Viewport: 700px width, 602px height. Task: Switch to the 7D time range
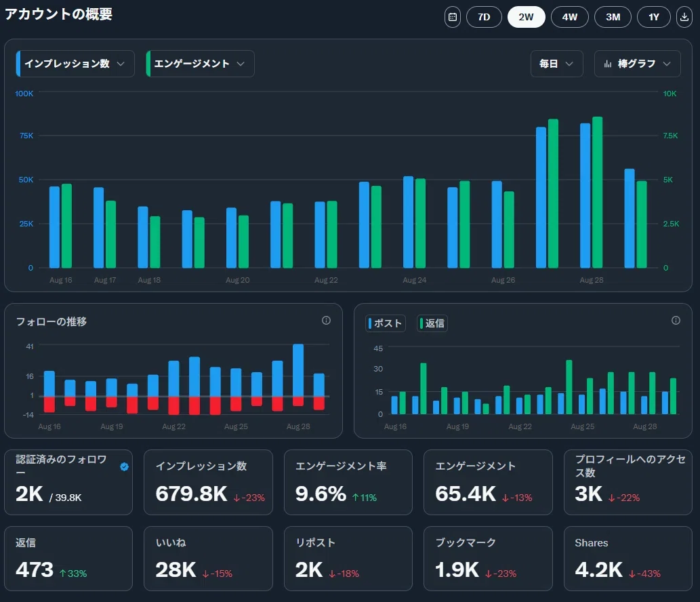(x=484, y=17)
